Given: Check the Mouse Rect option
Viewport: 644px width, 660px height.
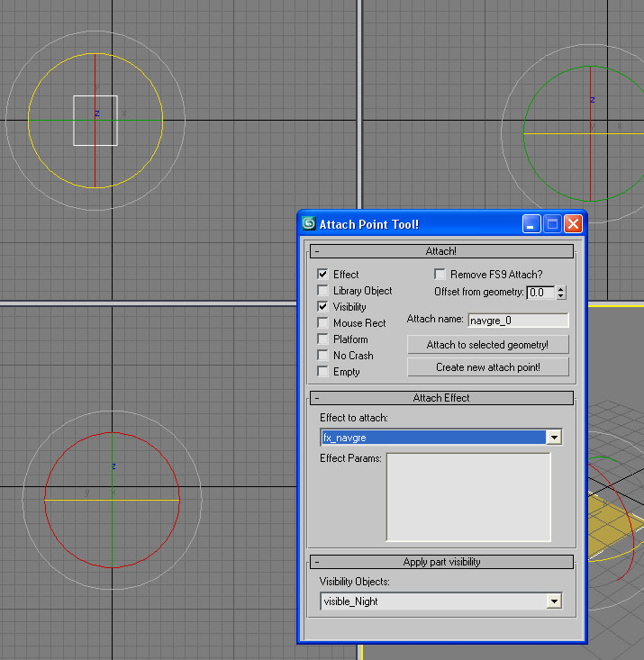Looking at the screenshot, I should [x=322, y=323].
